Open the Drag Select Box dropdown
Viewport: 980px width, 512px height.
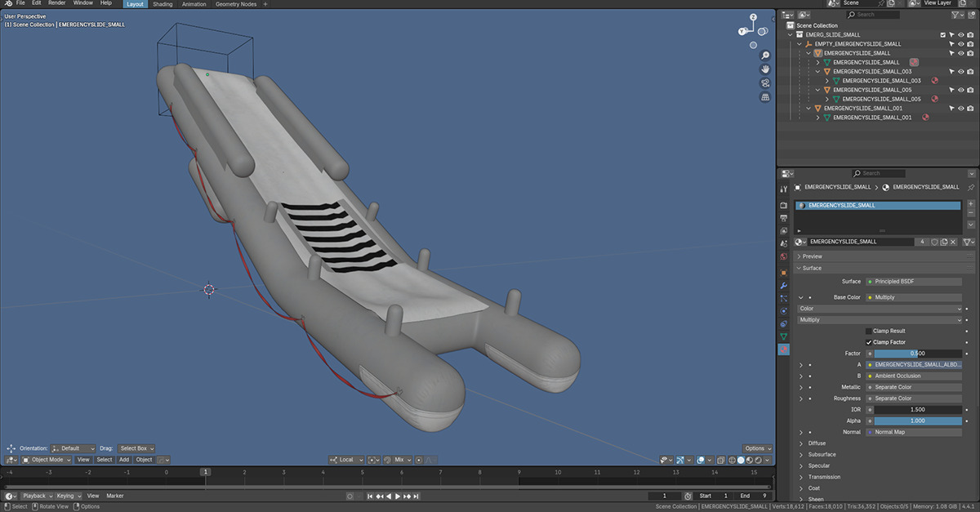point(136,448)
